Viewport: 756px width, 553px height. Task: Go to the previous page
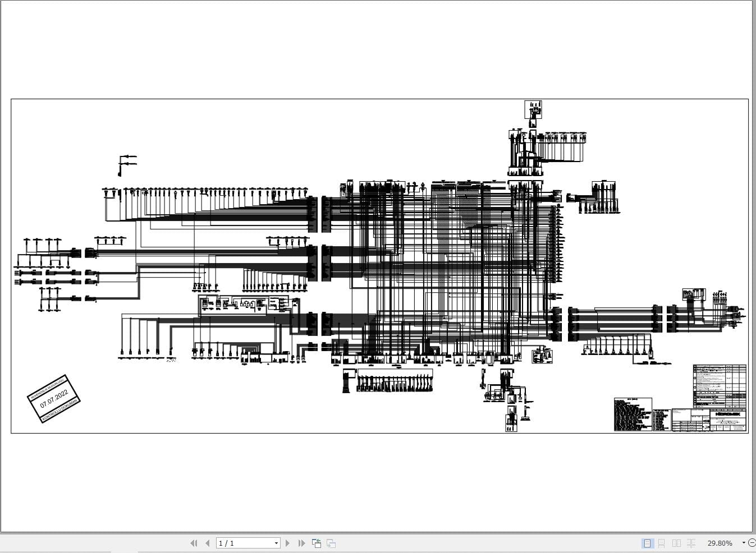(208, 543)
